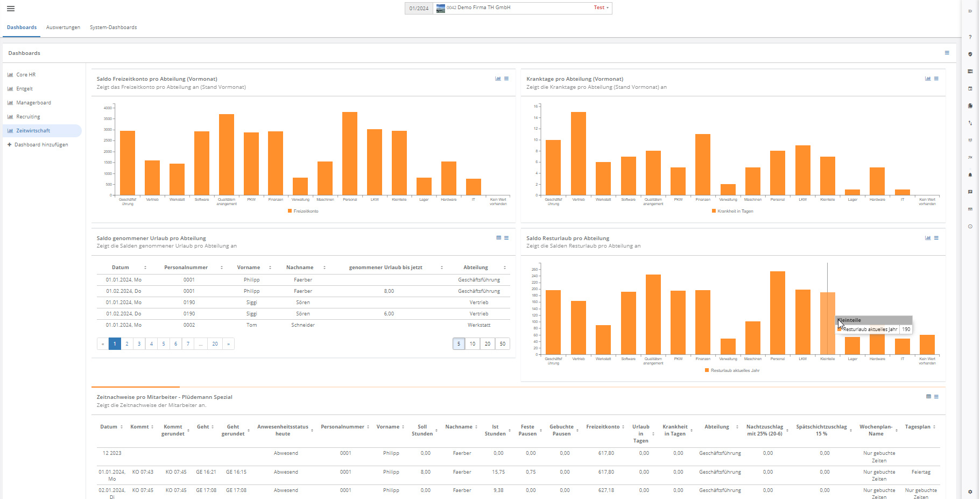
Task: Set page size to 10 rows
Action: [473, 344]
